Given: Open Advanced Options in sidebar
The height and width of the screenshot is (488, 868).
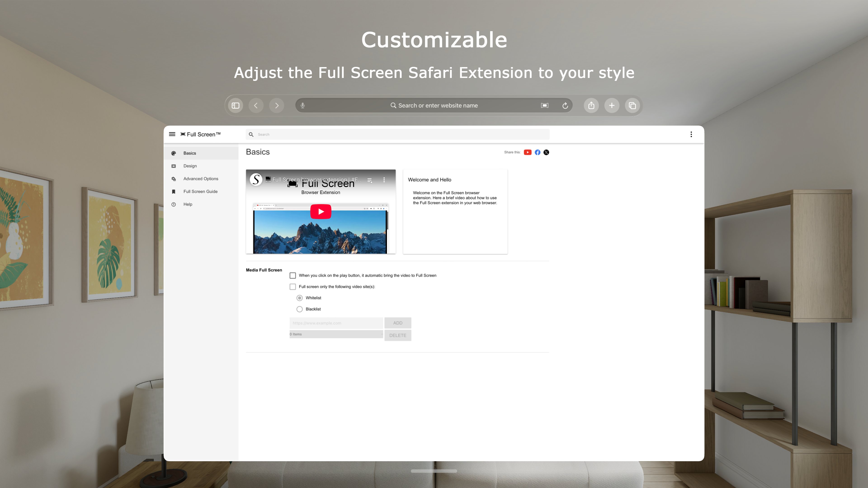Looking at the screenshot, I should [201, 178].
